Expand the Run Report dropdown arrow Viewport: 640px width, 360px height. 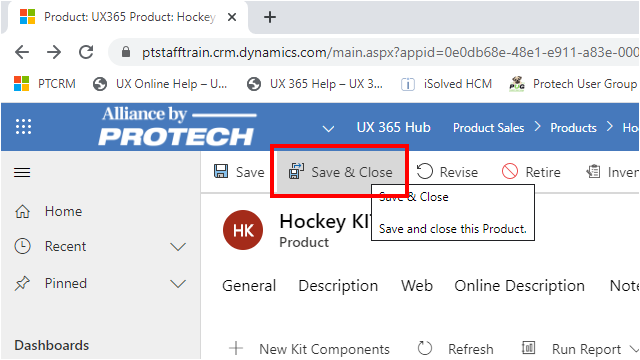pos(634,349)
